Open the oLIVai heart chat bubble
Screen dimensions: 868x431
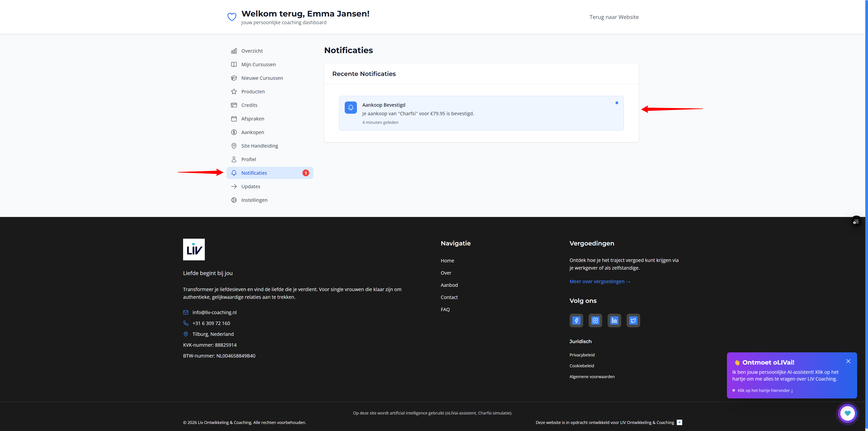pyautogui.click(x=847, y=413)
